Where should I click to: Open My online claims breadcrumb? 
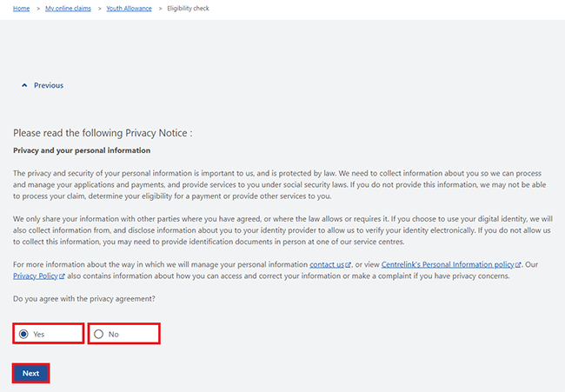(68, 9)
